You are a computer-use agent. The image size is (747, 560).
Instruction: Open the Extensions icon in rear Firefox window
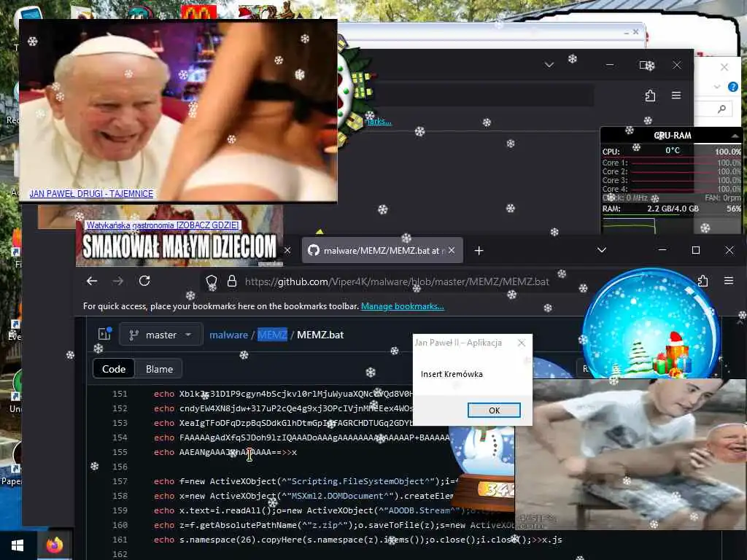pyautogui.click(x=650, y=96)
